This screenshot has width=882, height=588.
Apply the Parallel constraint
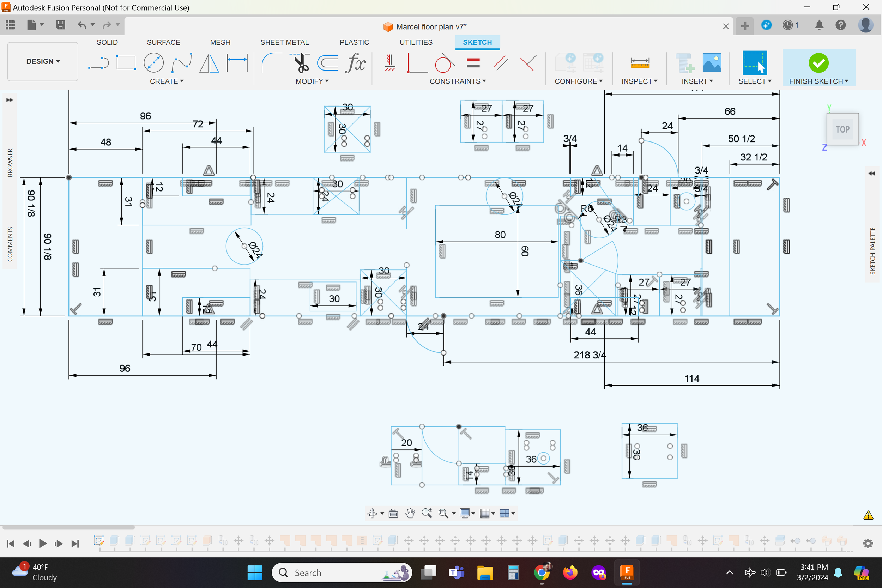tap(501, 63)
